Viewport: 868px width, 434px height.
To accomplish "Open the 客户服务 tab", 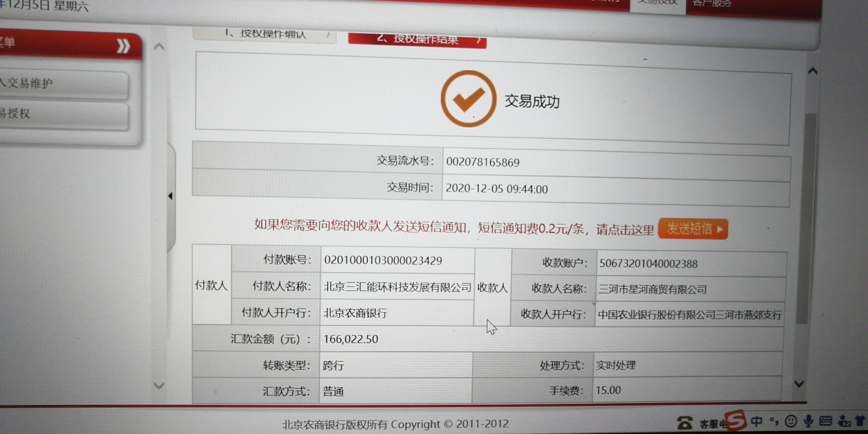I will tap(711, 4).
